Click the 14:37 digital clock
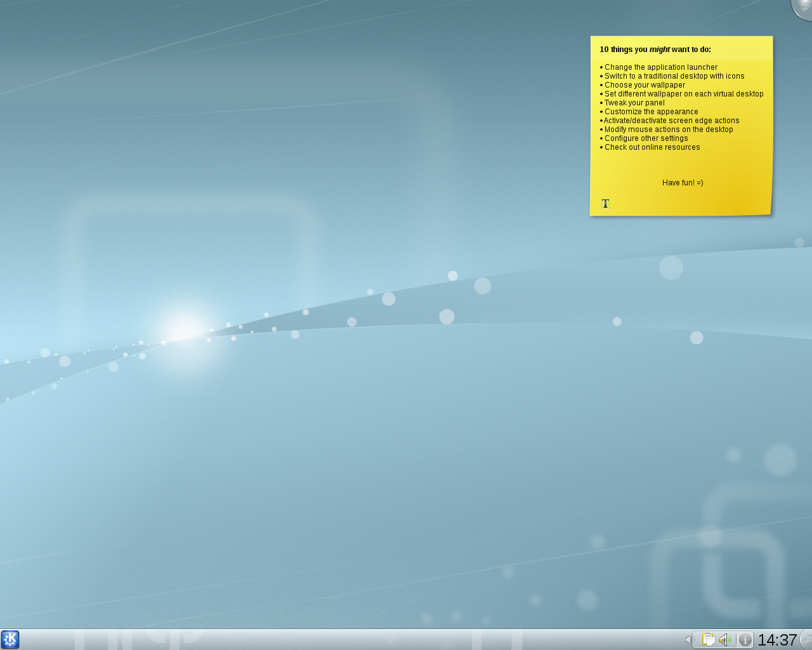This screenshot has width=812, height=650. point(777,640)
